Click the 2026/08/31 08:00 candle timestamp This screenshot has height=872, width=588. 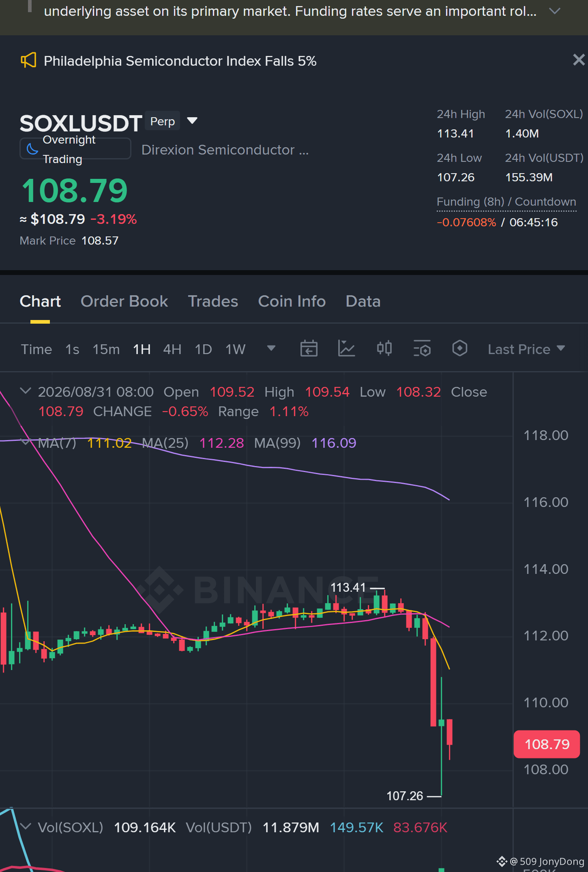coord(96,392)
